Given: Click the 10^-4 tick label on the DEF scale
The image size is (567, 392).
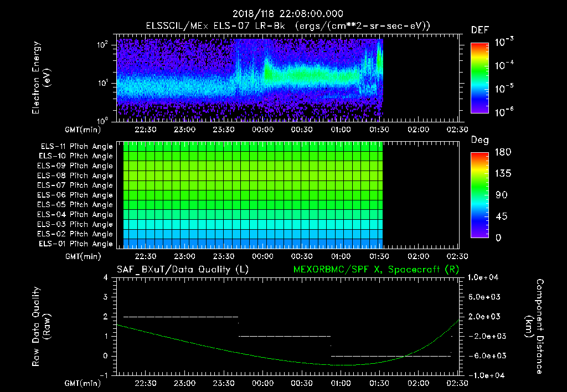Looking at the screenshot, I should pos(504,65).
